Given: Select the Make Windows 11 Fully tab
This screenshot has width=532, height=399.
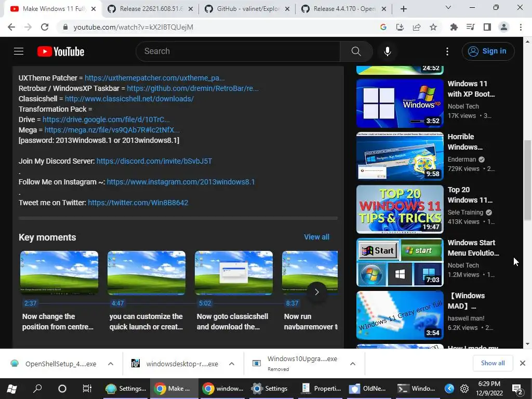Looking at the screenshot, I should (52, 9).
